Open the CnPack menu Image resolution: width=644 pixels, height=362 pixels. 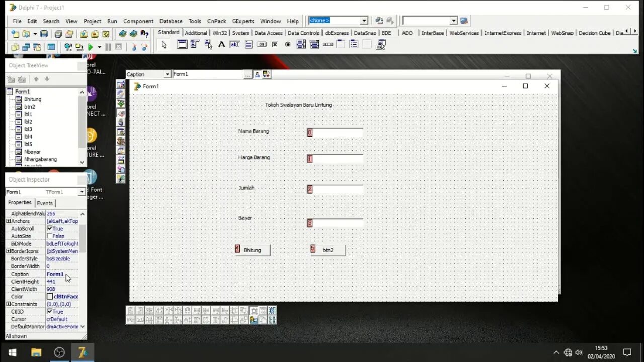tap(217, 21)
